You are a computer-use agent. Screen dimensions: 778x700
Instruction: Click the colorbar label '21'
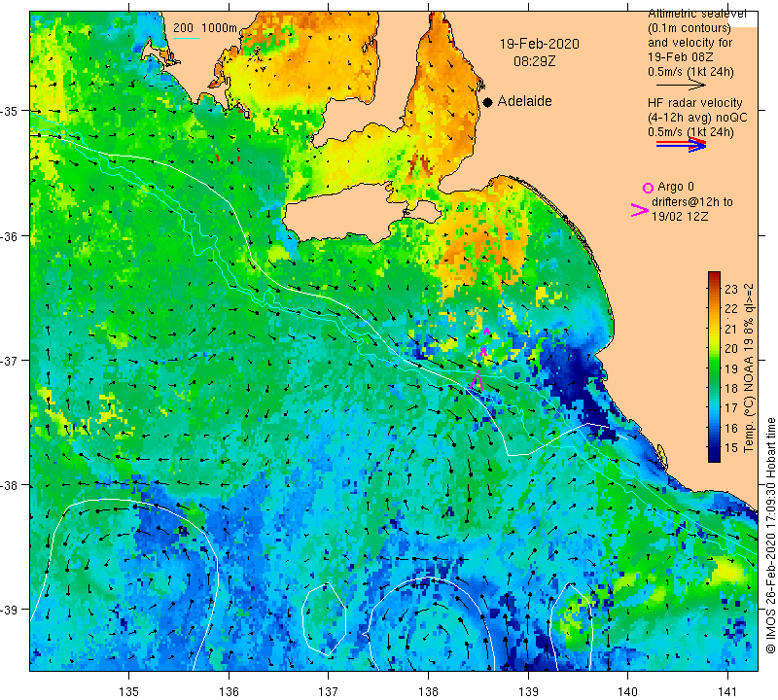[x=731, y=329]
